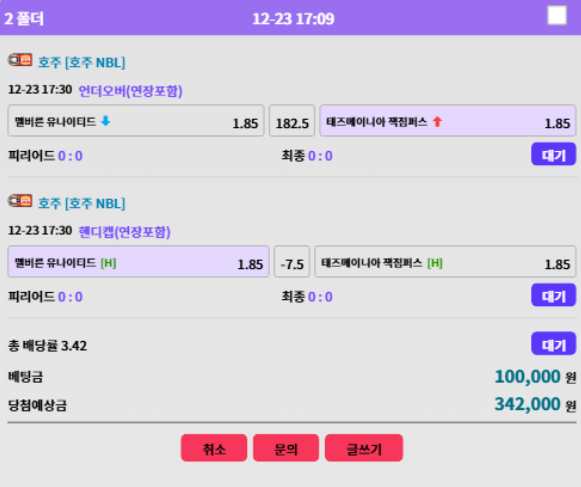Select 멜버른 유나이티드 handicap bet at 1.85
Viewport: 581px width, 487px height.
click(x=139, y=262)
